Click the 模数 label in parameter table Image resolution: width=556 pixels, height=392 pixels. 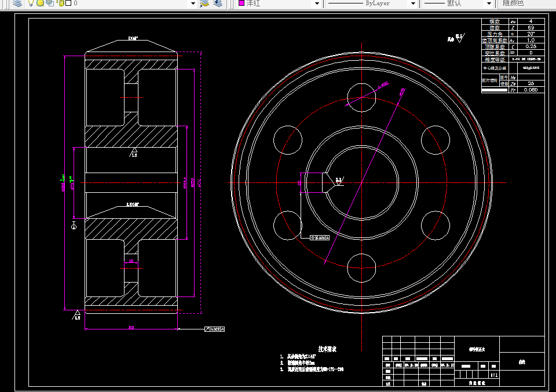click(x=495, y=21)
